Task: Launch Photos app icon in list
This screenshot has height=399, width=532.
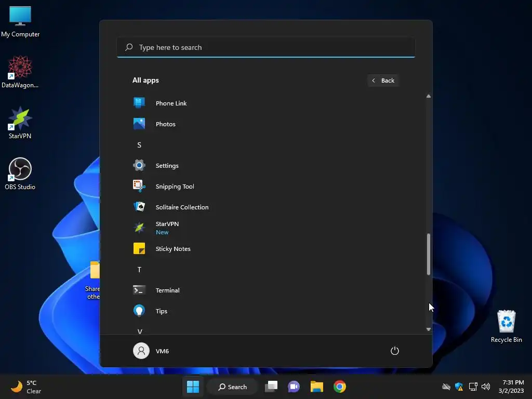Action: click(139, 124)
